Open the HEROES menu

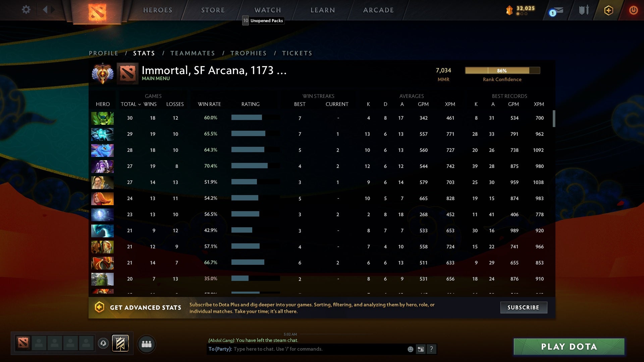(157, 10)
